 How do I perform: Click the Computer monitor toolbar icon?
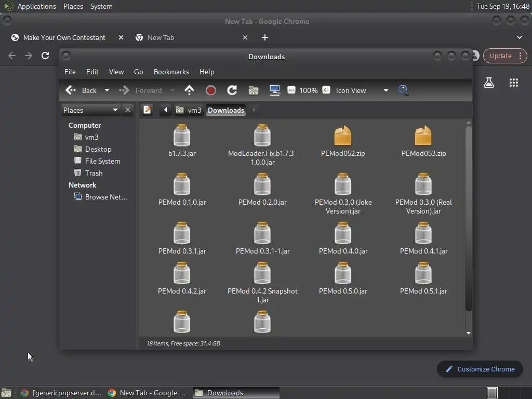click(x=275, y=90)
